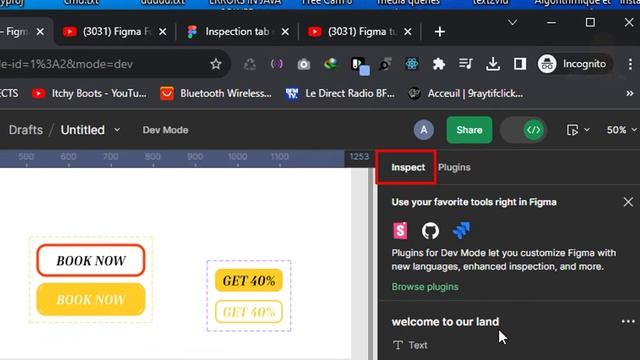The height and width of the screenshot is (360, 640).
Task: Click the recycle-style extension icon
Action: click(250, 64)
